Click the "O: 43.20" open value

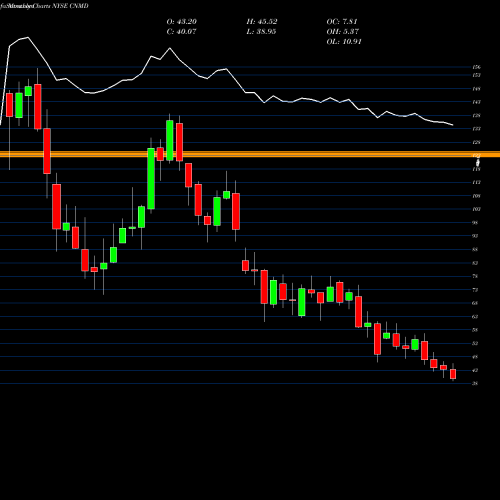[182, 22]
